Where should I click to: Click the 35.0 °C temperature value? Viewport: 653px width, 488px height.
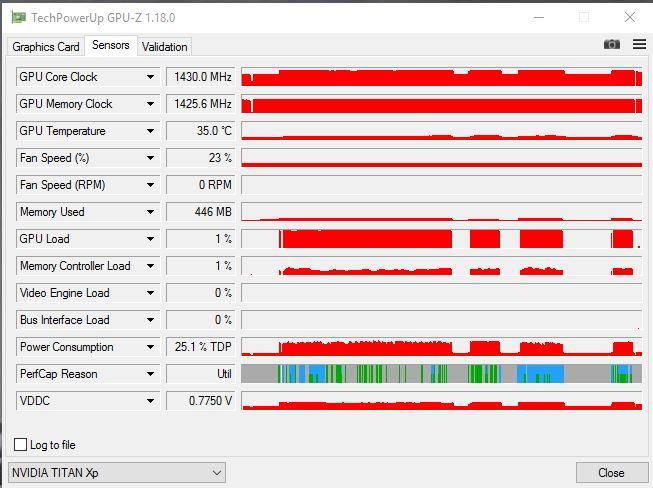coord(201,131)
